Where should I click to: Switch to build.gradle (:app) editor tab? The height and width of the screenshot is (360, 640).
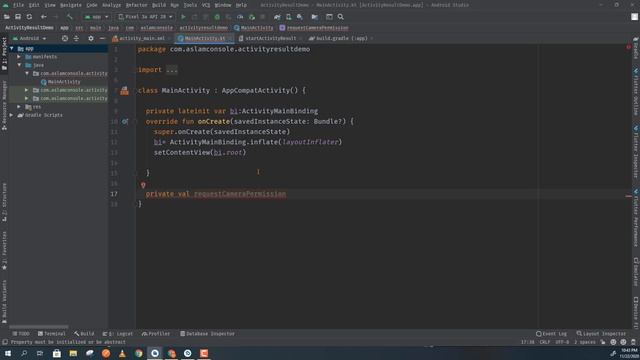pos(341,38)
